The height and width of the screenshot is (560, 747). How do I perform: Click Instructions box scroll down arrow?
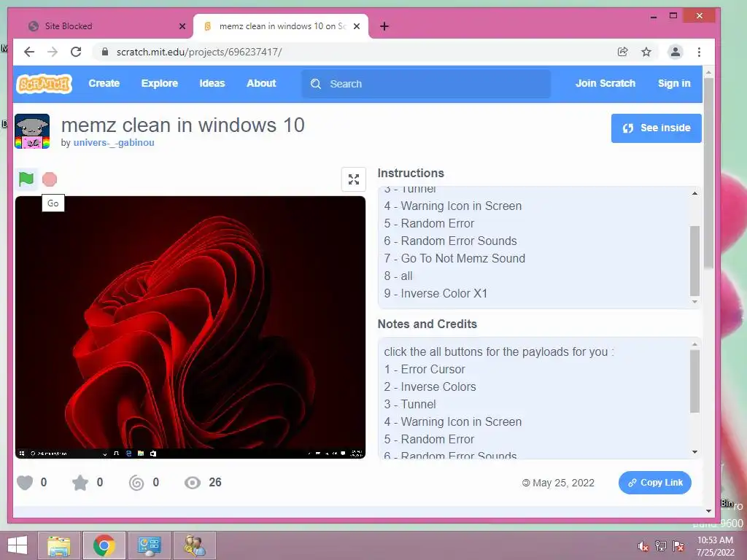[694, 302]
